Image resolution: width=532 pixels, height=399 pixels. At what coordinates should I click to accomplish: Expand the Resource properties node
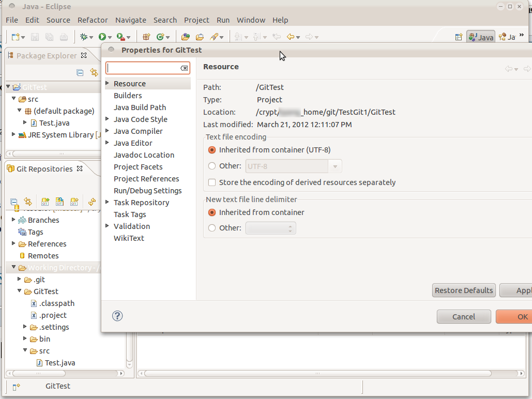tap(107, 83)
